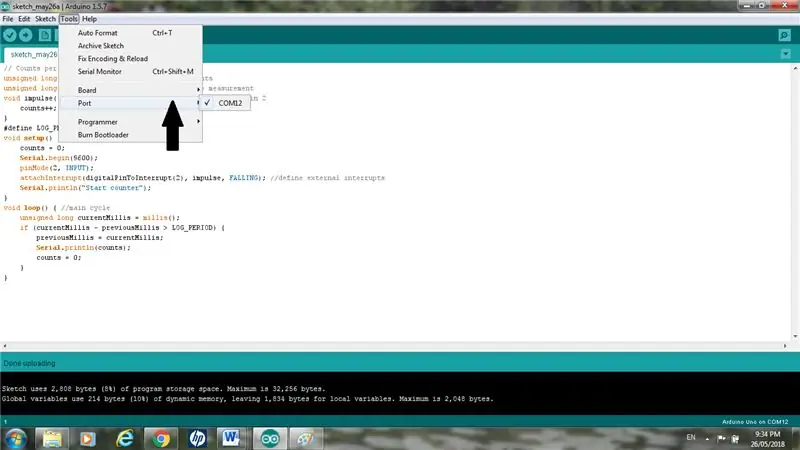Click the editor's scroll-up arrow
800x450 pixels.
pyautogui.click(x=795, y=68)
